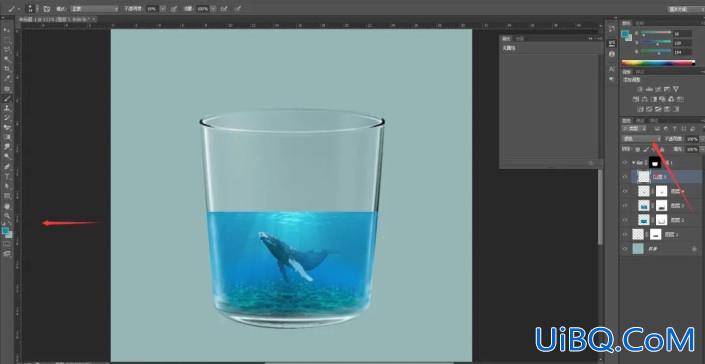Collapse the layer group triangle

click(634, 163)
